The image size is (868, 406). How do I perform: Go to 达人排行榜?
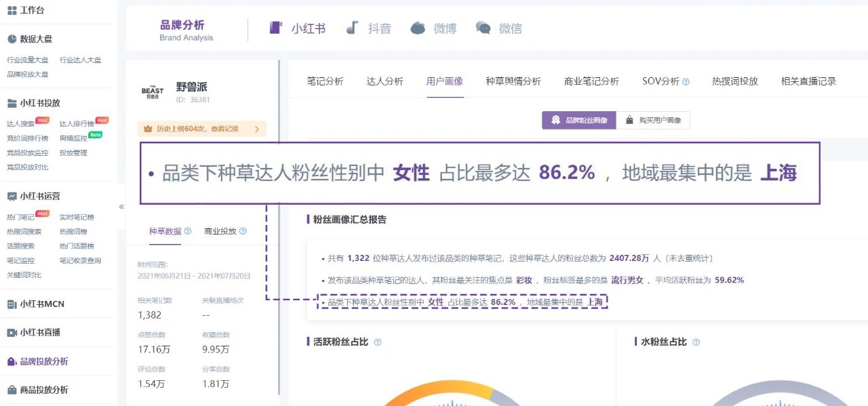tap(77, 124)
